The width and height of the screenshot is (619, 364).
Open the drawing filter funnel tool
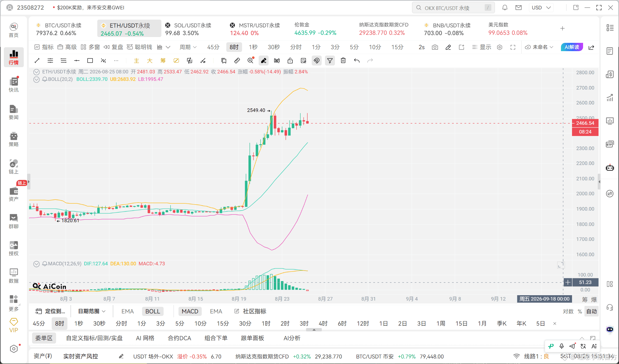pos(330,61)
